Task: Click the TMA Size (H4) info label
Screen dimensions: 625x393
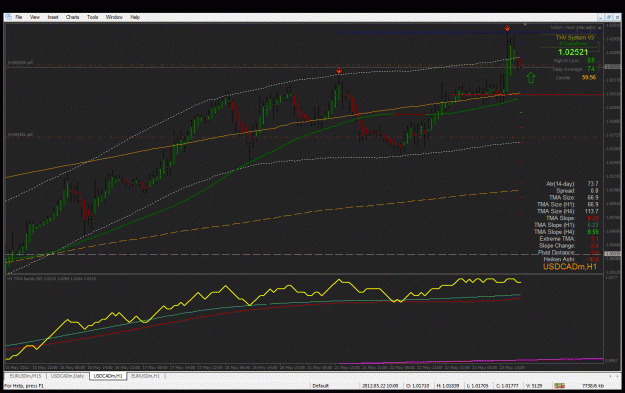Action: 556,211
